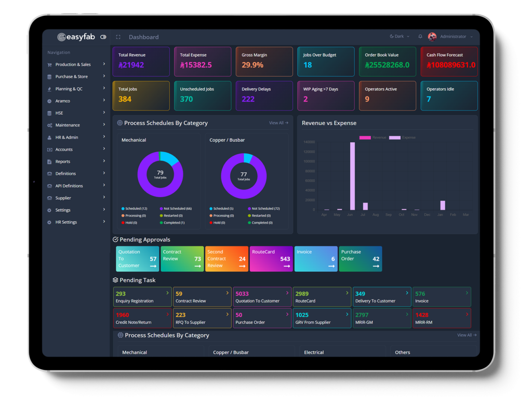Click the fullscreen icon beside Dashboard
532x397 pixels.
[x=118, y=37]
